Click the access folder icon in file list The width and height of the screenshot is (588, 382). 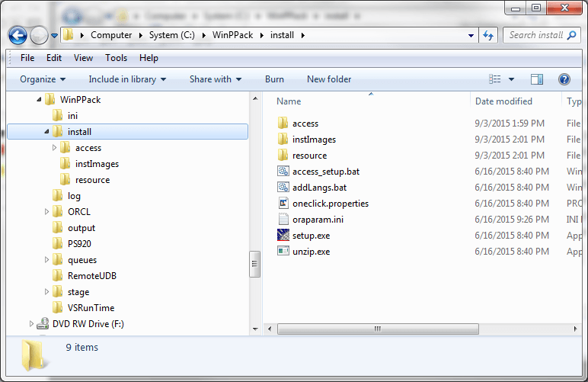click(283, 123)
